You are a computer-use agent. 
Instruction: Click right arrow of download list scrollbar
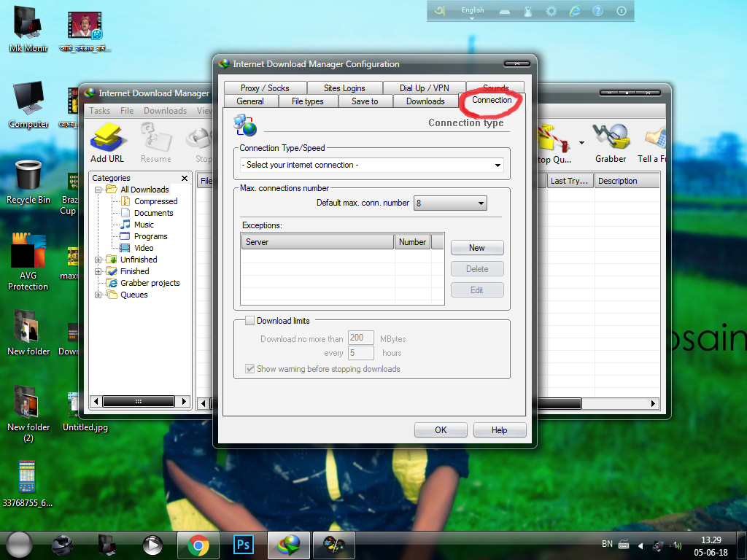[x=653, y=404]
